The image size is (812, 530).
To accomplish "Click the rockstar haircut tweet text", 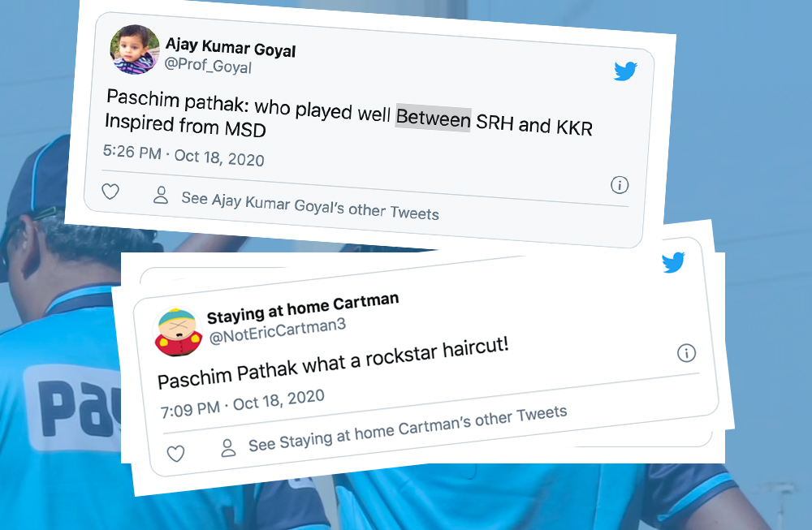I will [x=333, y=363].
